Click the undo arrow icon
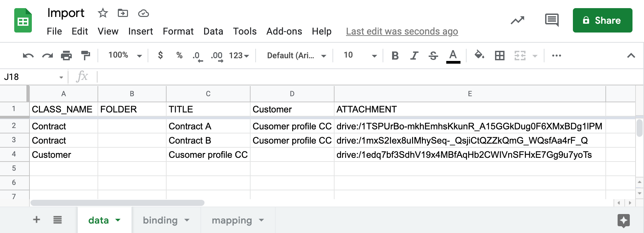The width and height of the screenshot is (644, 233). coord(28,56)
